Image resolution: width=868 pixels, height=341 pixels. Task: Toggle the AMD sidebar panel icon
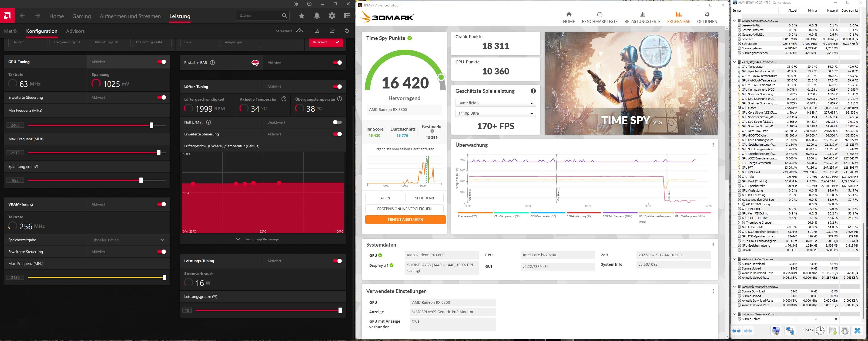(x=347, y=16)
